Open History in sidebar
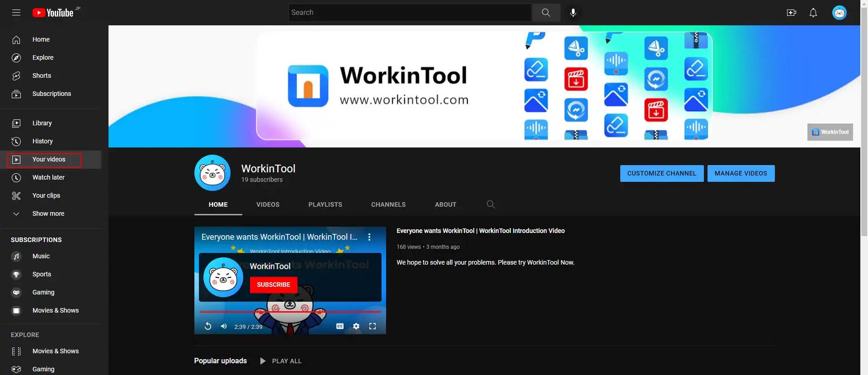Image resolution: width=868 pixels, height=375 pixels. click(51, 141)
